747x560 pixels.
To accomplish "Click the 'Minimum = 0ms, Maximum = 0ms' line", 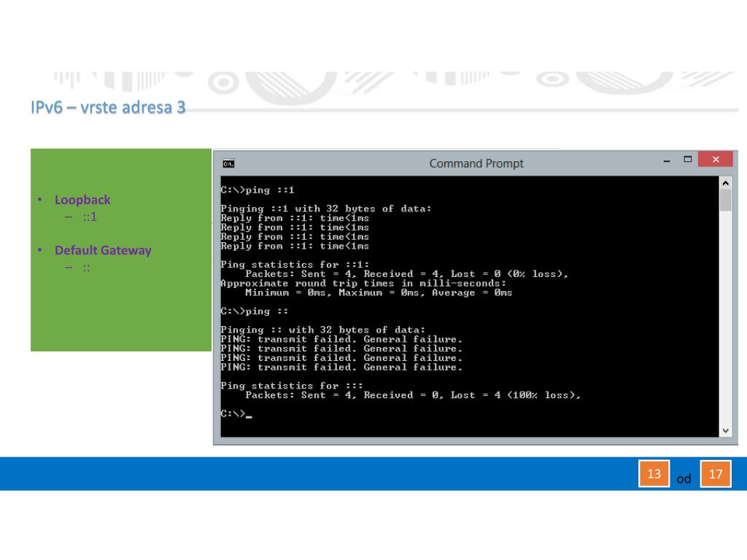I will pyautogui.click(x=379, y=293).
